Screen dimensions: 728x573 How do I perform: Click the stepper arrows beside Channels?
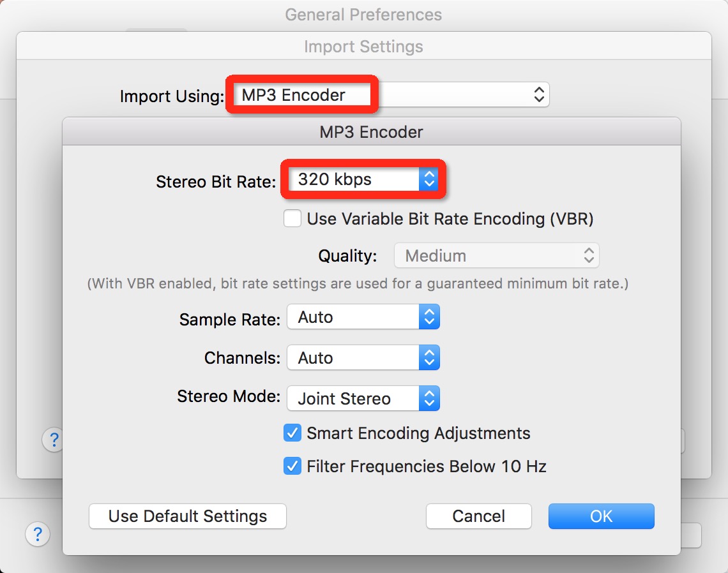point(429,357)
